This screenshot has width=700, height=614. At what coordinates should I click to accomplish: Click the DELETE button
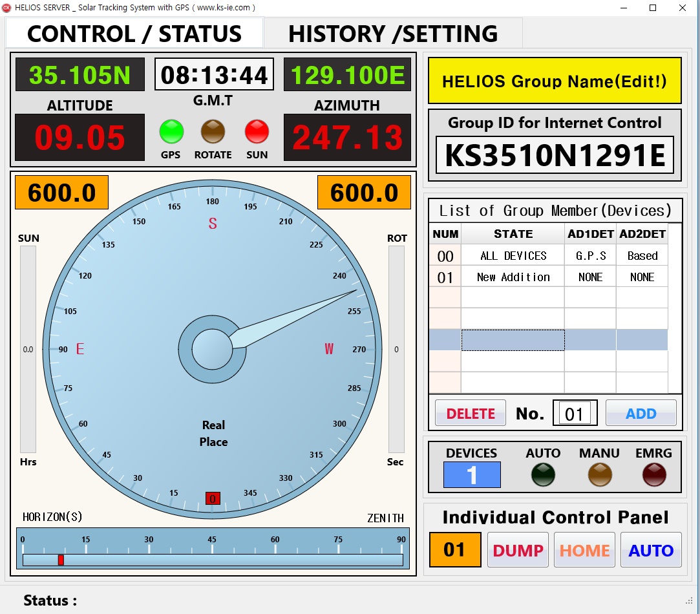[x=471, y=413]
